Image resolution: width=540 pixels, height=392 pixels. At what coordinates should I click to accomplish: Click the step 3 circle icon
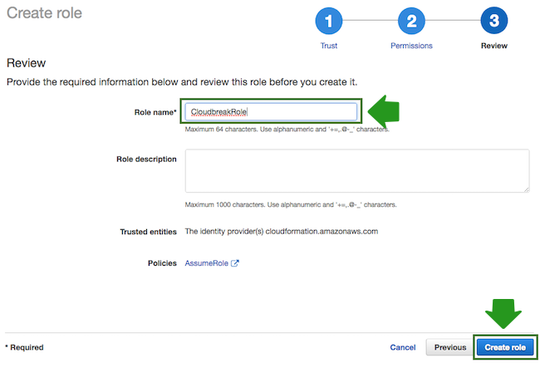493,22
